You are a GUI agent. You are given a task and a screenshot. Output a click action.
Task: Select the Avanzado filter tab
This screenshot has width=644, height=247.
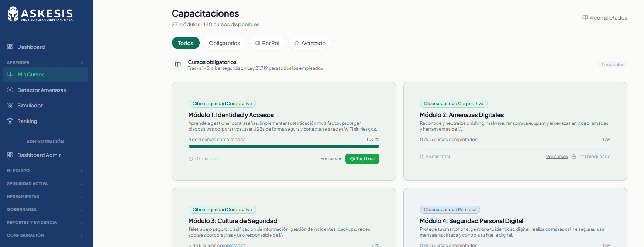tap(310, 43)
